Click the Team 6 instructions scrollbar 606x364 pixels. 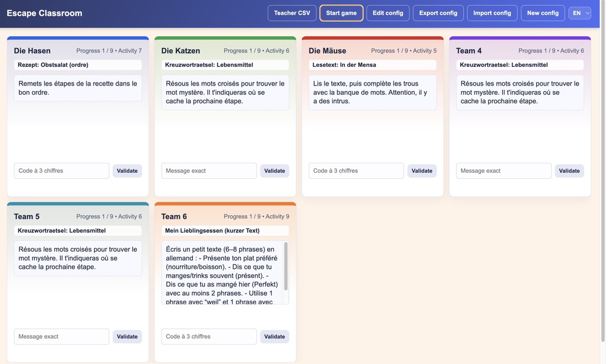[x=286, y=266]
